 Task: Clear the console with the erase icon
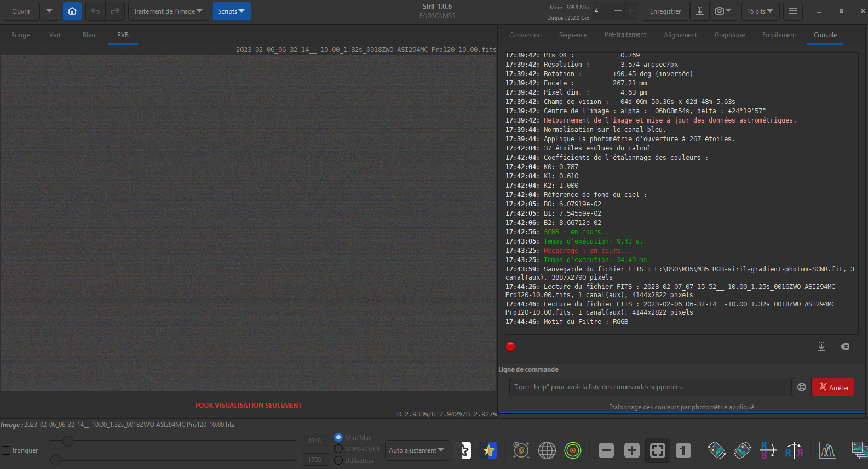pos(845,346)
